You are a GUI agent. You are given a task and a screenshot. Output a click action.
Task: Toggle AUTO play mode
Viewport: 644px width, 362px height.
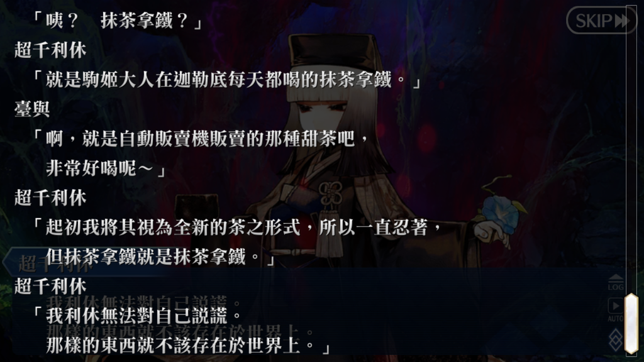[x=615, y=310]
